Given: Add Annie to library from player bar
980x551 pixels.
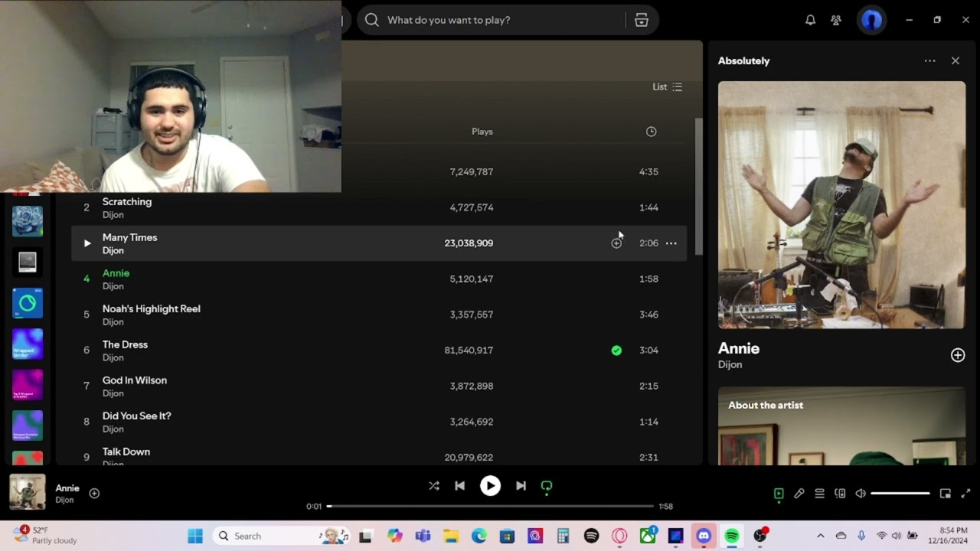Looking at the screenshot, I should (94, 494).
